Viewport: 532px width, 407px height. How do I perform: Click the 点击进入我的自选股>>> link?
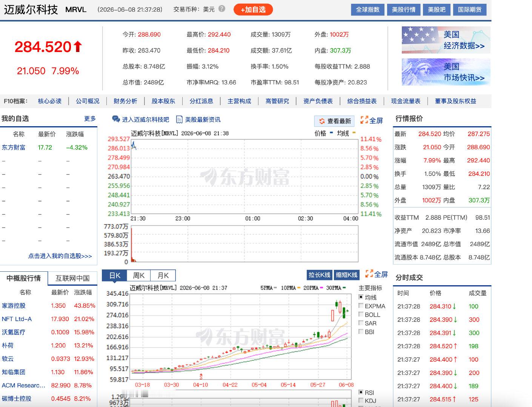click(x=60, y=256)
